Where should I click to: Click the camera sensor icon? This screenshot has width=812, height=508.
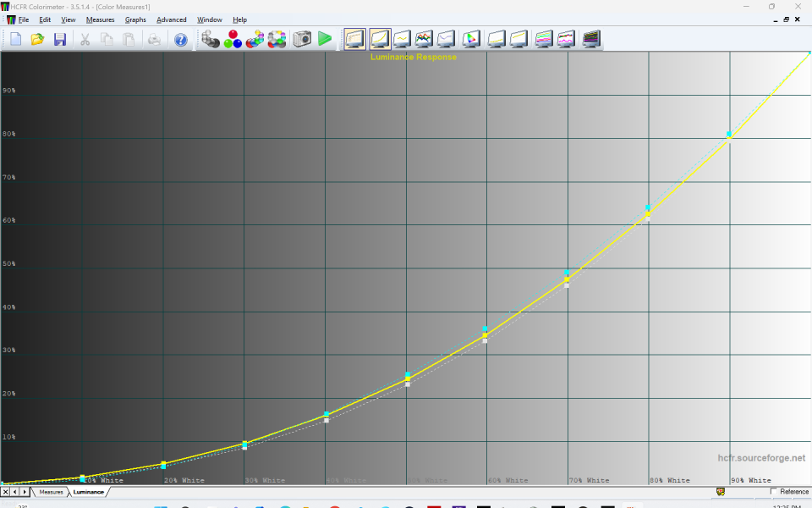[302, 39]
